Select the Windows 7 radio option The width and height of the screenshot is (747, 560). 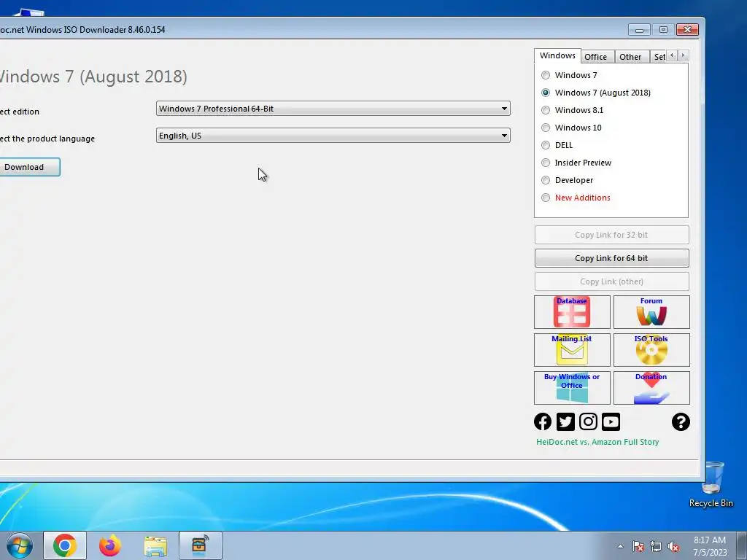pos(569,75)
